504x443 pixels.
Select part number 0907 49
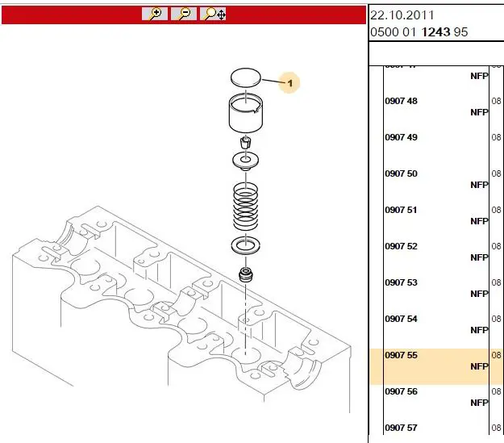tap(401, 138)
